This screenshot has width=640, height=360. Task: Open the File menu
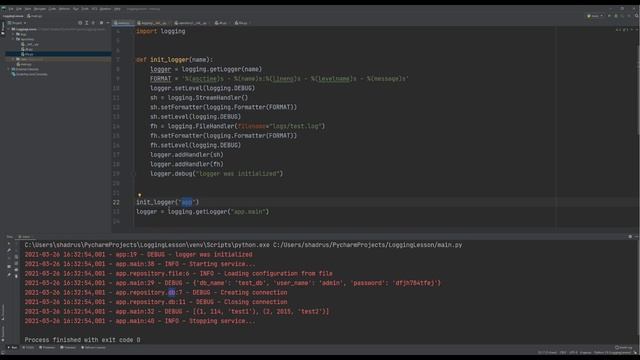pyautogui.click(x=11, y=9)
